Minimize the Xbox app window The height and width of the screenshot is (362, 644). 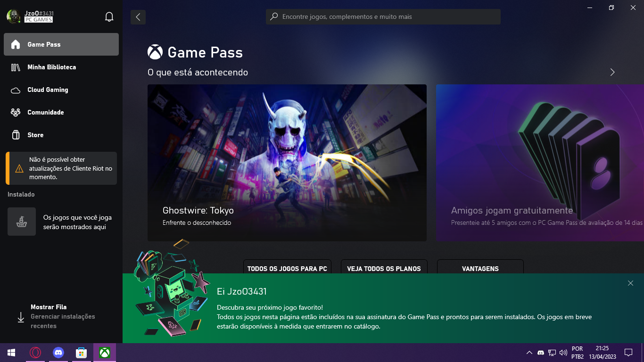(x=590, y=8)
